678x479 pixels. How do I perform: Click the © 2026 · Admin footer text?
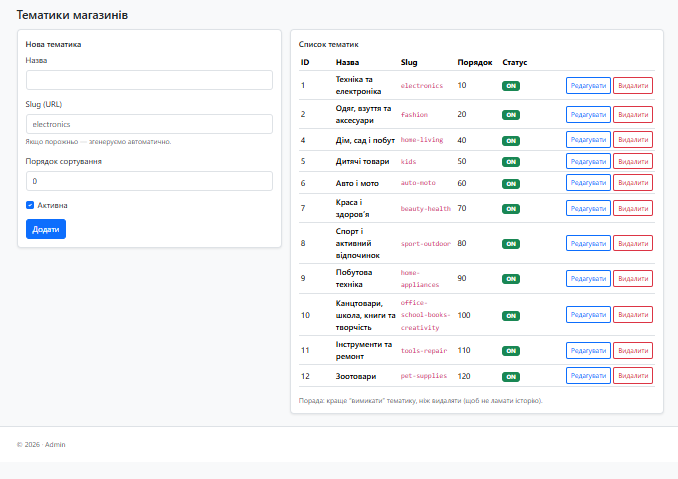click(x=41, y=444)
